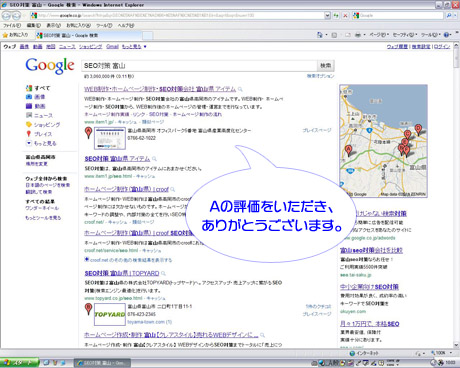This screenshot has height=368, width=460.
Task: Open the View (表示) menu
Action: click(x=53, y=25)
